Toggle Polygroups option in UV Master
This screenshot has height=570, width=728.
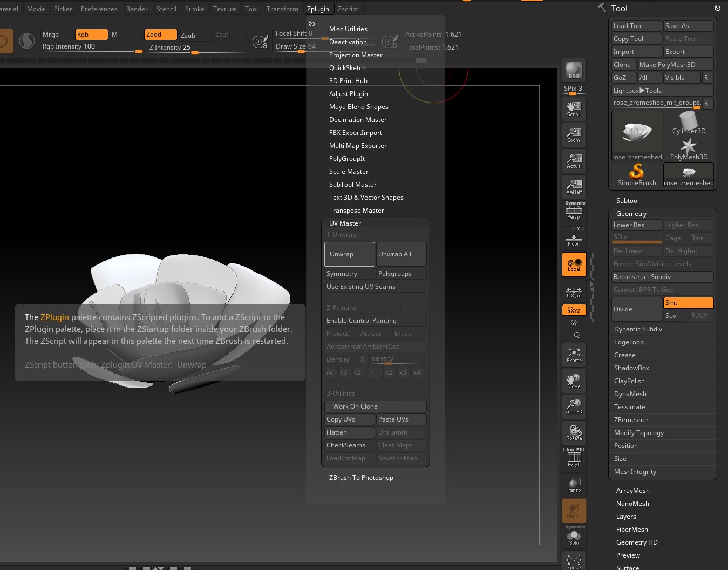401,274
